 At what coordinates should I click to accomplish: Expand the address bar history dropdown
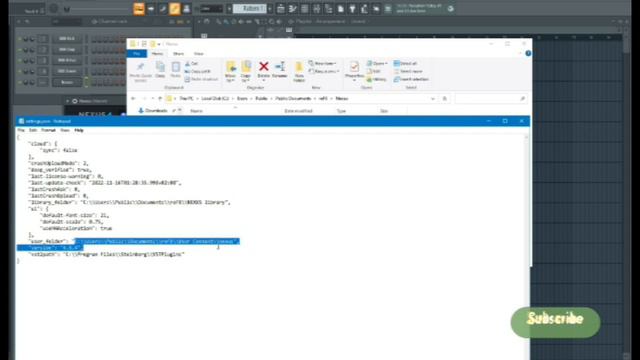(433, 98)
